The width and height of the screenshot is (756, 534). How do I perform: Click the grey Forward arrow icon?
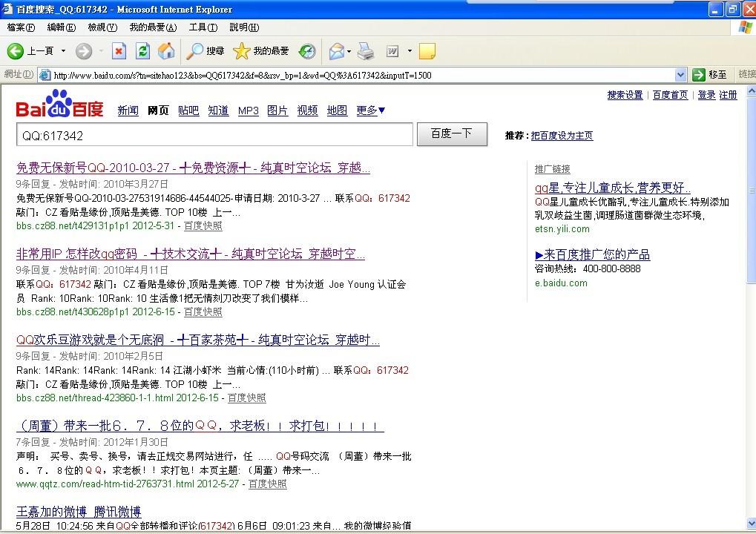[83, 51]
